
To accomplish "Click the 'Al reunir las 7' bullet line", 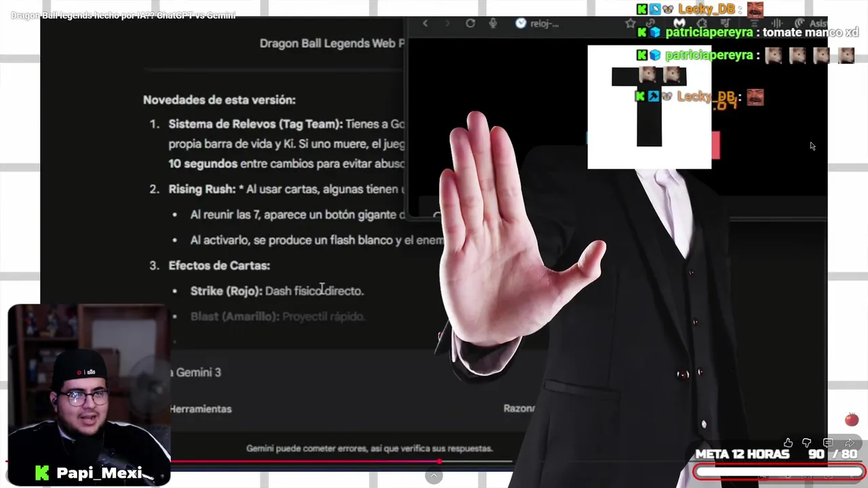I will click(298, 215).
